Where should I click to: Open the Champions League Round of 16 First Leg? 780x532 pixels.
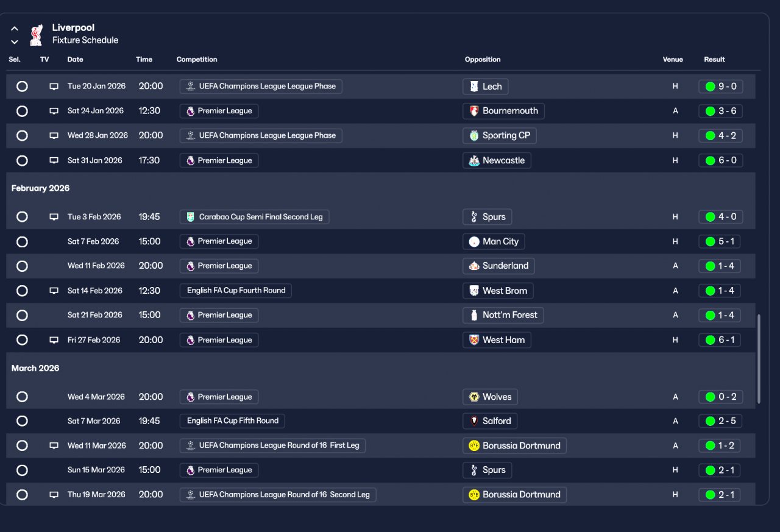(272, 446)
